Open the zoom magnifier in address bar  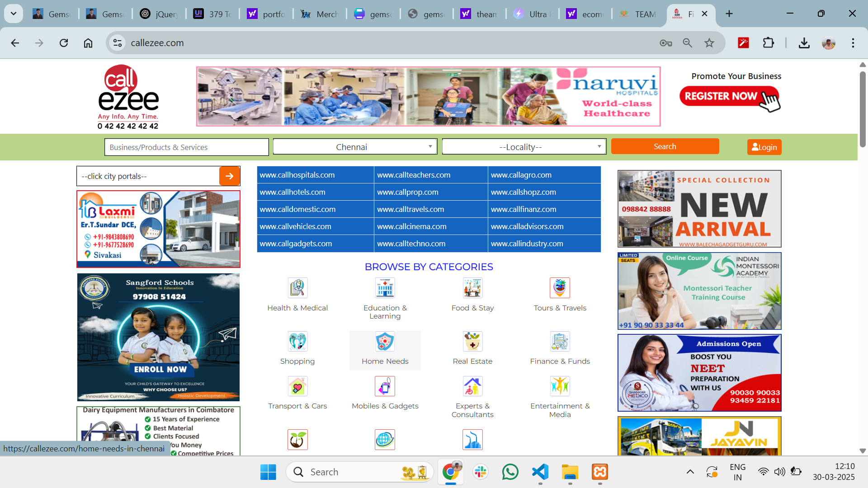coord(687,43)
